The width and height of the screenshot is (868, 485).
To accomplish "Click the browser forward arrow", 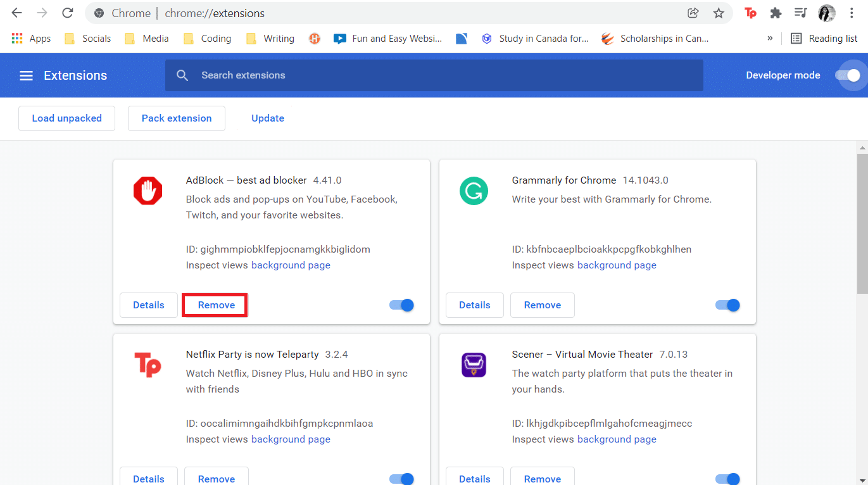I will (x=42, y=13).
